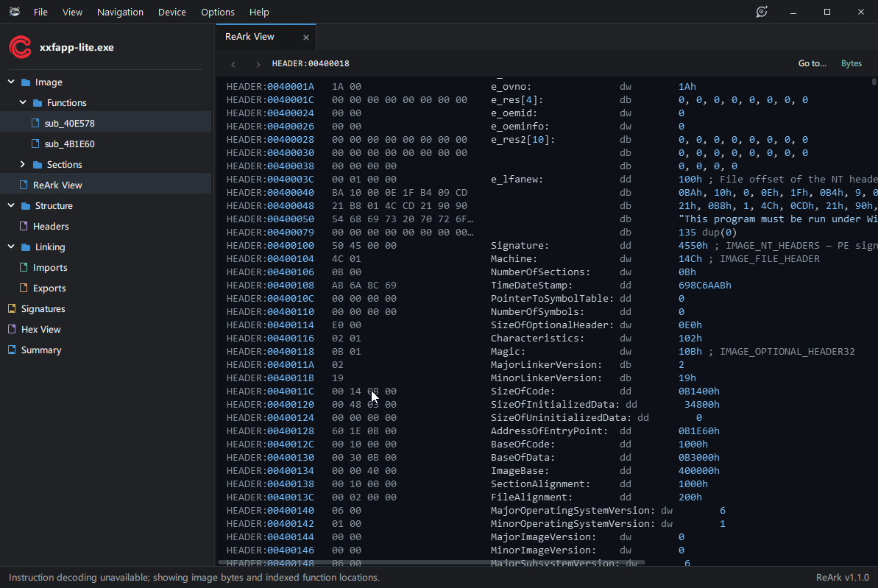Click the ReArk View page icon in sidebar
This screenshot has width=878, height=588.
[x=24, y=185]
